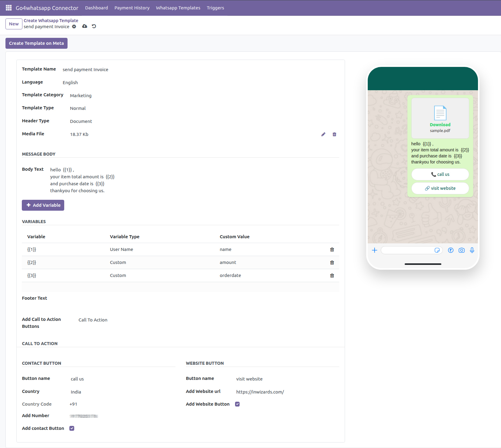
Task: Click the discard changes undo icon
Action: [94, 26]
